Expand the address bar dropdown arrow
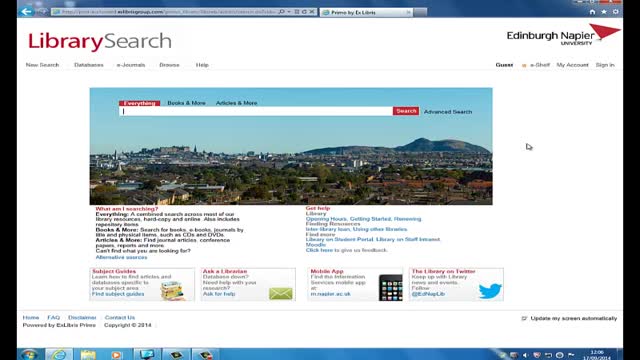The image size is (640, 360). (289, 12)
